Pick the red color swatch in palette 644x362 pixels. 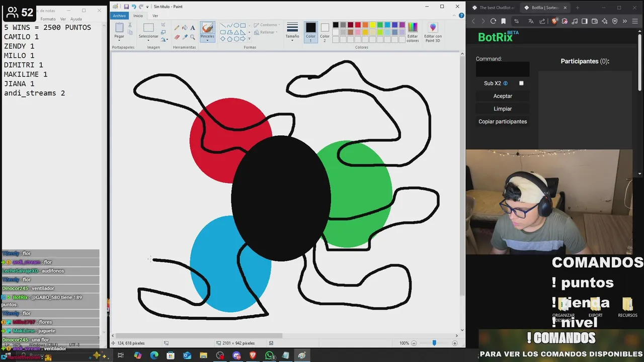click(358, 25)
